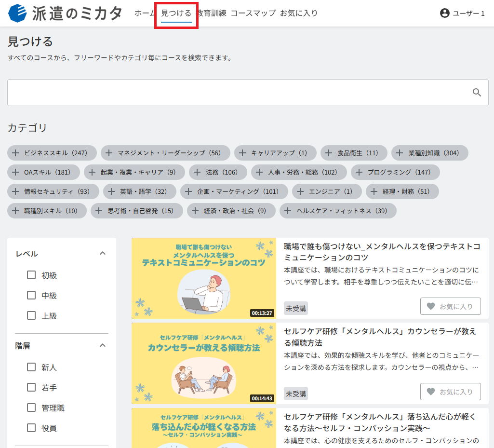Open the 見つける tab
This screenshot has width=494, height=448.
click(x=176, y=13)
